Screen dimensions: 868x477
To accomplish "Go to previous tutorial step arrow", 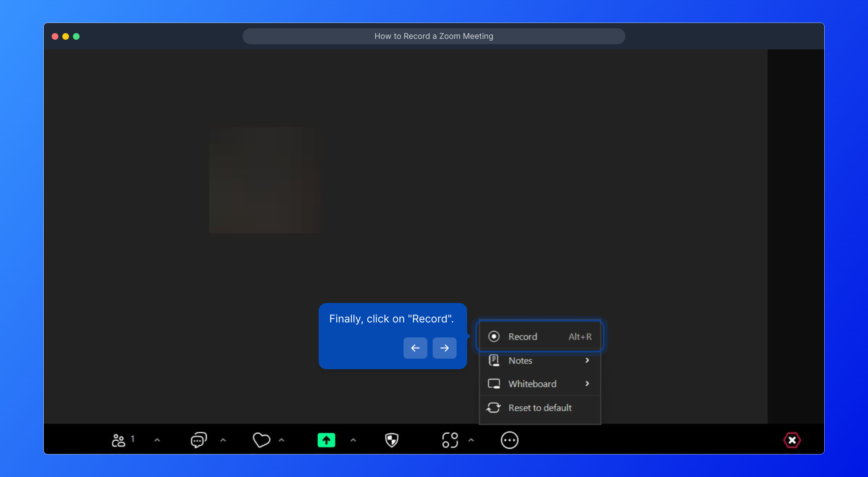I will click(415, 348).
